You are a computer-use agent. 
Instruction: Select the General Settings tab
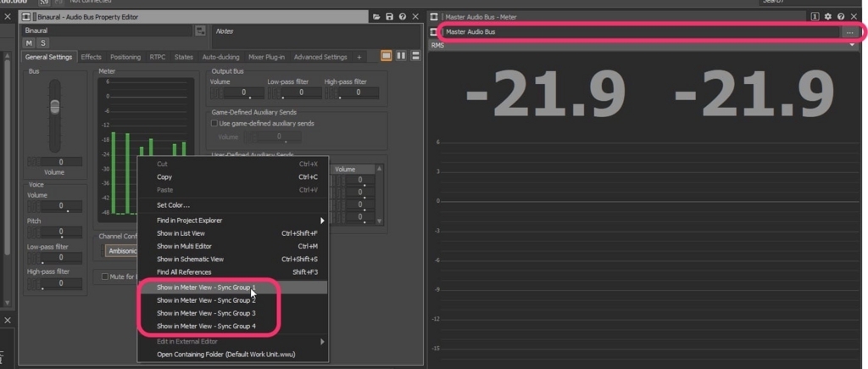48,57
